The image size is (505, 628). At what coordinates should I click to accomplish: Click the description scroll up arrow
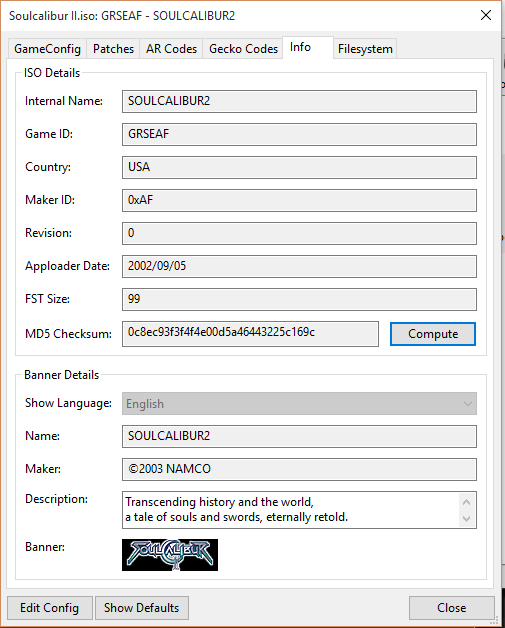(x=466, y=502)
